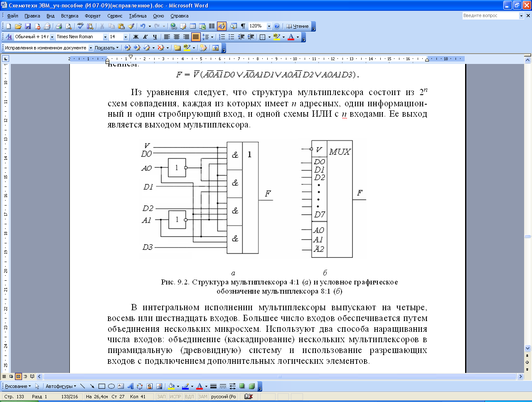Create a new blank document
Image resolution: width=532 pixels, height=402 pixels.
8,26
